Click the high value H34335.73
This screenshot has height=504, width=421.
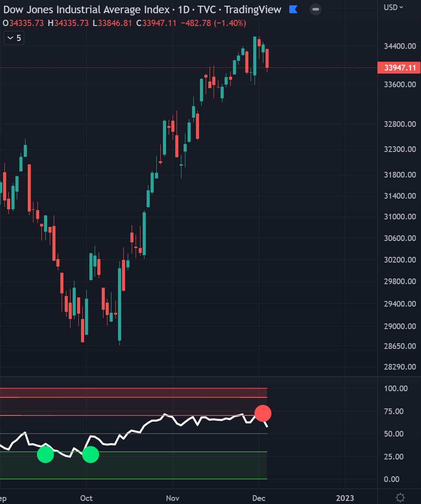[68, 23]
